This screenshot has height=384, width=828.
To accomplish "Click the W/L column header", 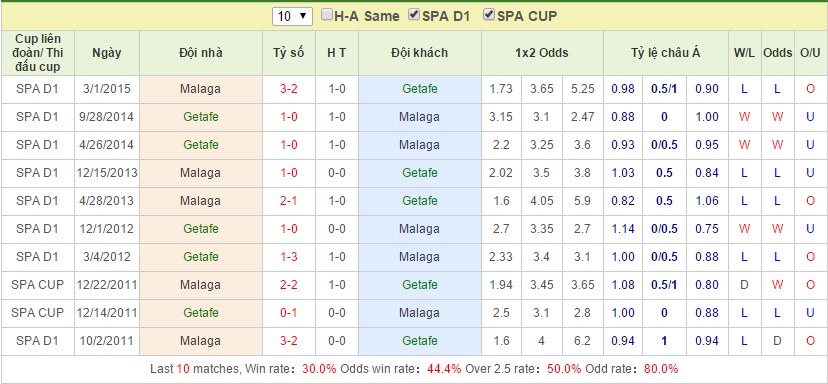I will pyautogui.click(x=744, y=53).
